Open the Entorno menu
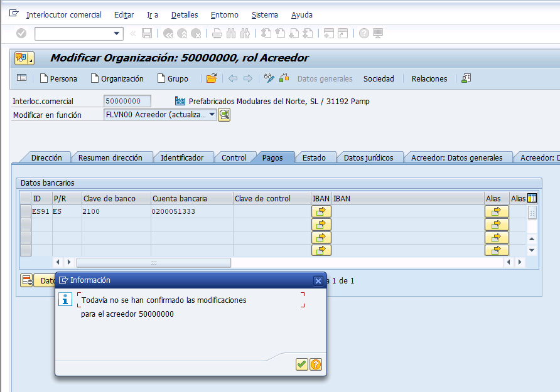This screenshot has width=560, height=392. point(225,15)
